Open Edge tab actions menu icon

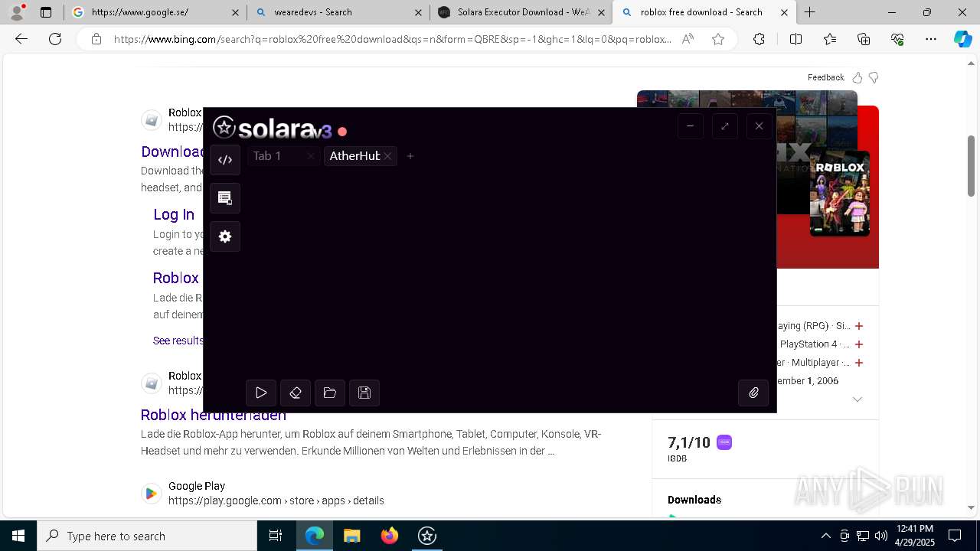point(46,12)
